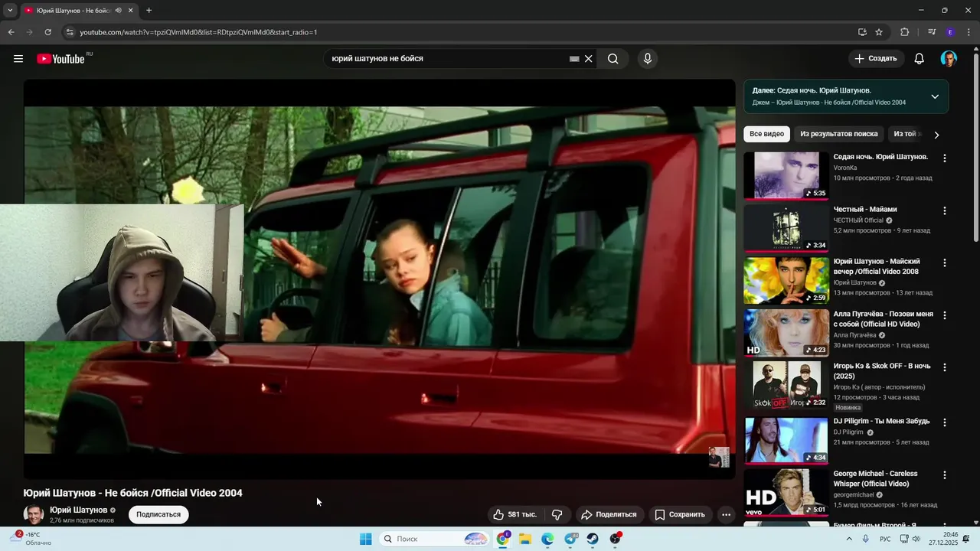Open Steam from the taskbar
Viewport: 980px width, 551px height.
[x=593, y=539]
